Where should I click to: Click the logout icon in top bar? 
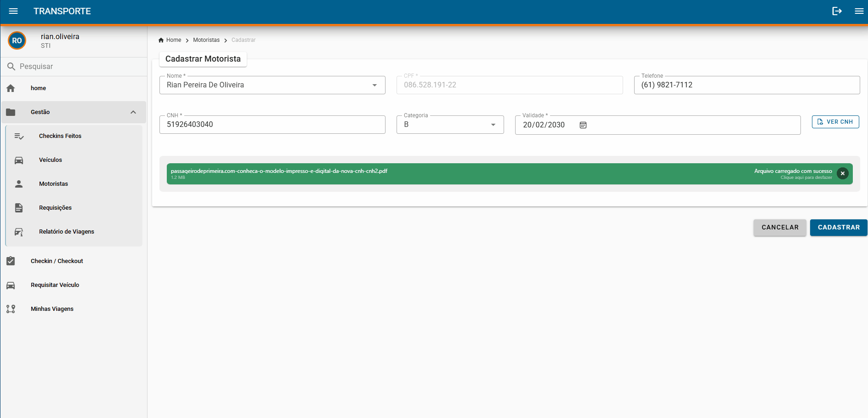pyautogui.click(x=837, y=11)
